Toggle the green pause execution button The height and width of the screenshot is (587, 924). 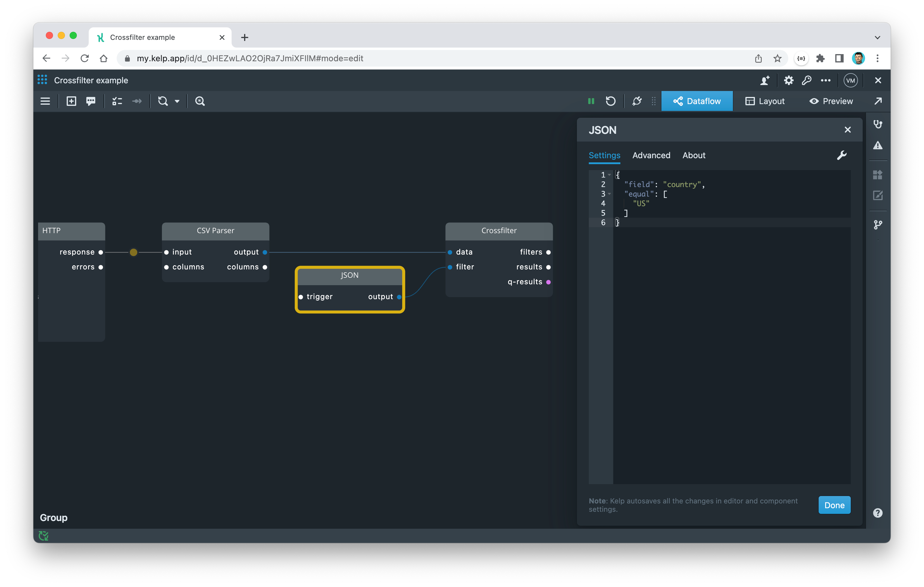pos(591,101)
